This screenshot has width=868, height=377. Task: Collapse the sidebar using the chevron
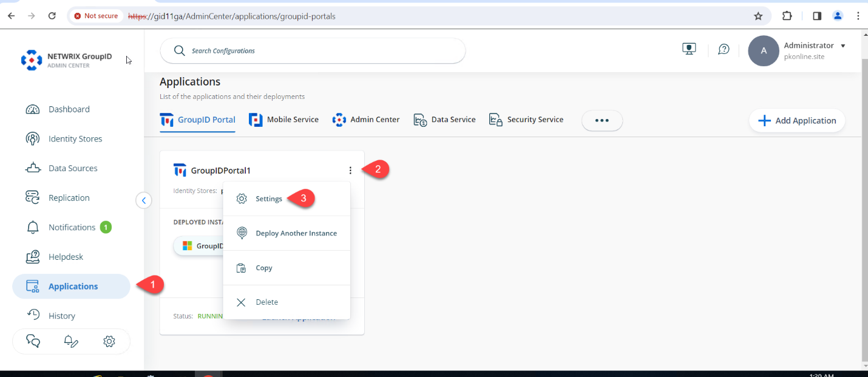pyautogui.click(x=143, y=200)
